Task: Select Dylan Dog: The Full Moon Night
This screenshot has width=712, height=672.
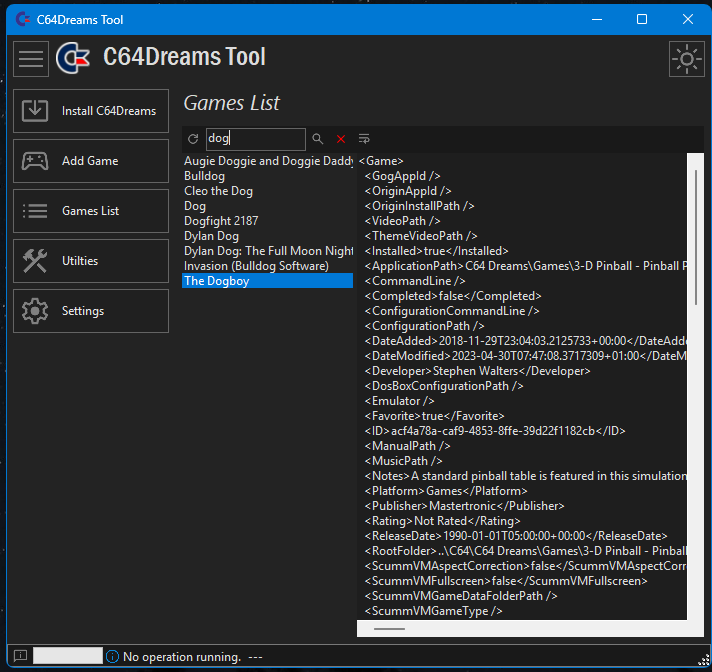Action: [x=268, y=251]
